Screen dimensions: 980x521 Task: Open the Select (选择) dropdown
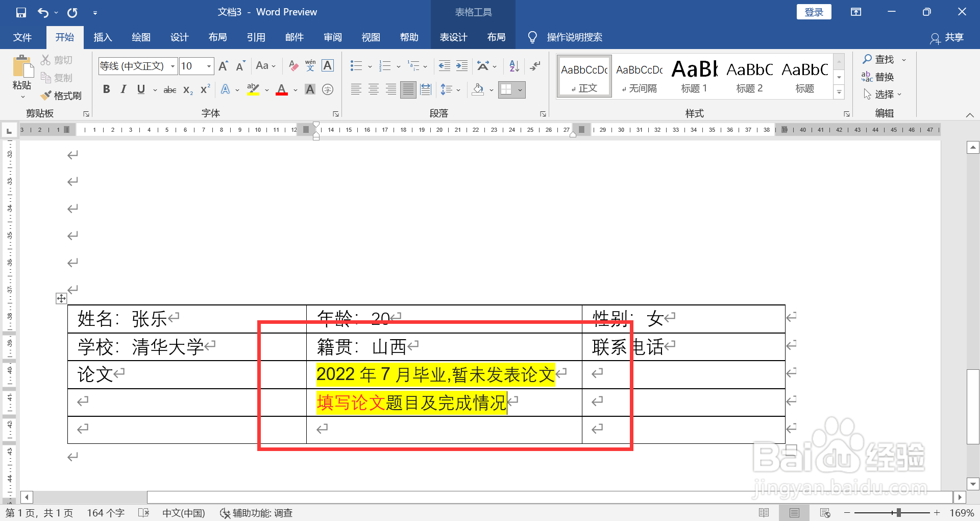coord(883,94)
